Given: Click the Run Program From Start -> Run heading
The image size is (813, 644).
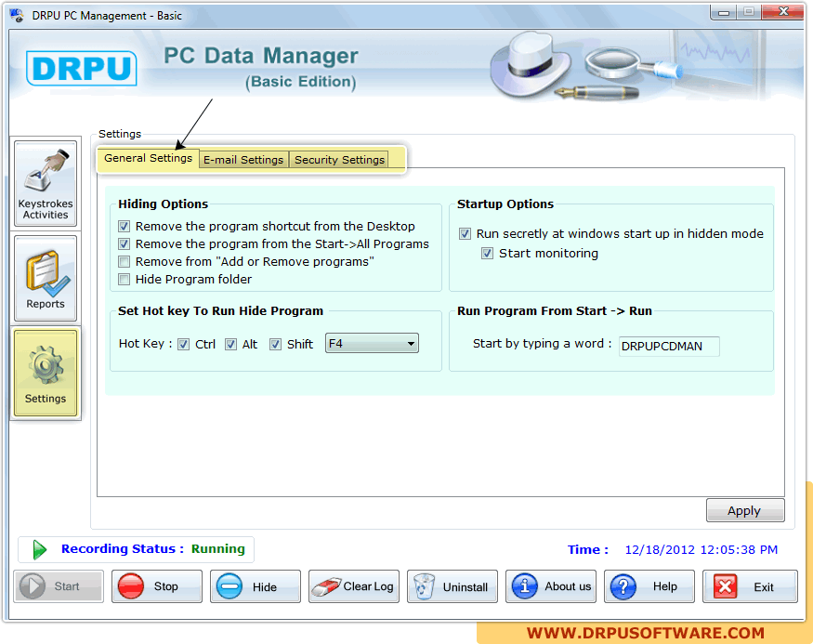Looking at the screenshot, I should pos(555,311).
